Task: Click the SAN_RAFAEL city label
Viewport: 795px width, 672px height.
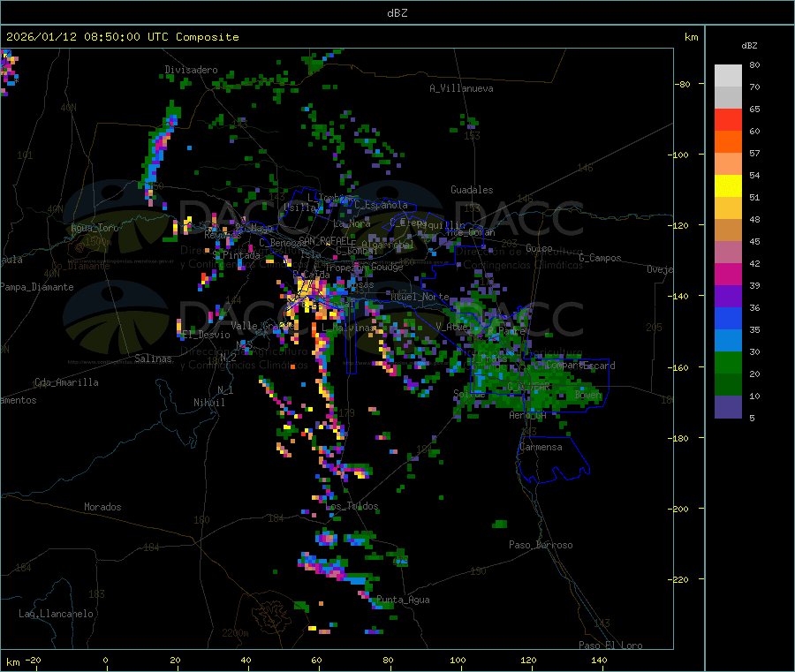Action: point(324,240)
